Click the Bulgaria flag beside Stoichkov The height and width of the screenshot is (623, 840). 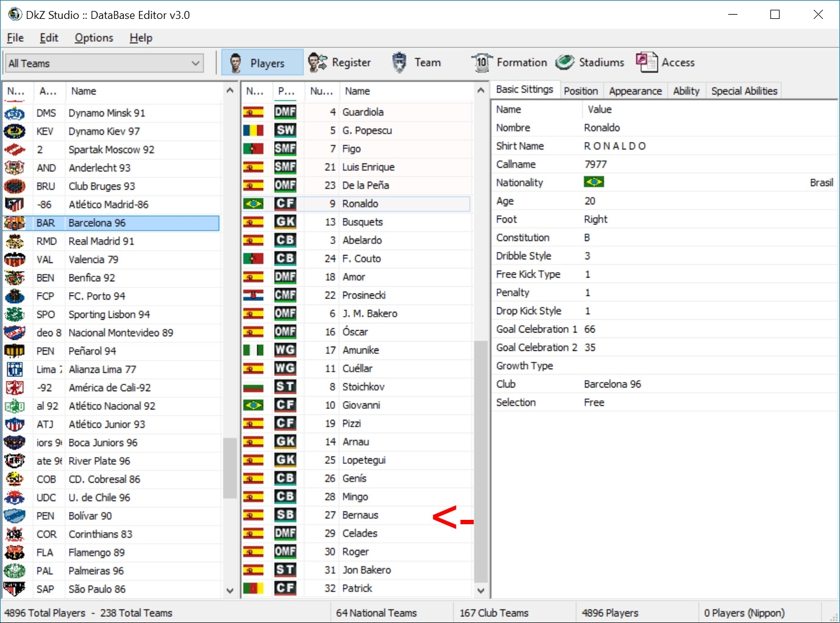(x=253, y=387)
